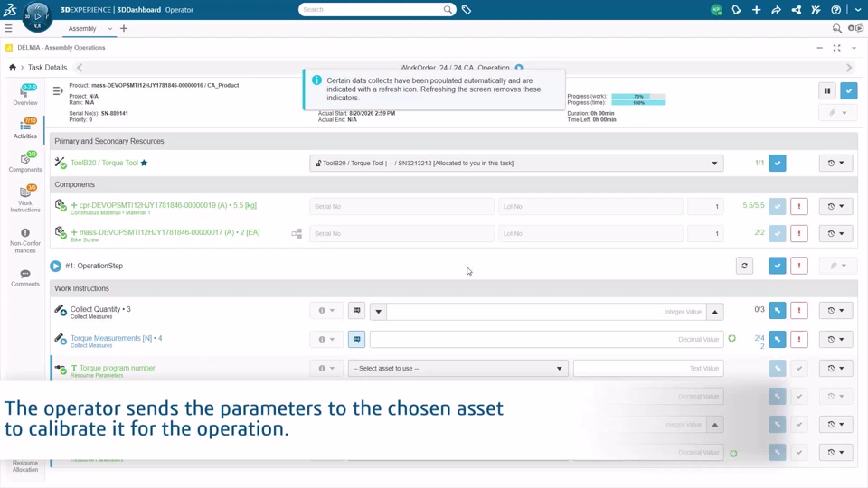The height and width of the screenshot is (488, 868).
Task: Open Non-Conformances sidebar section
Action: point(25,240)
